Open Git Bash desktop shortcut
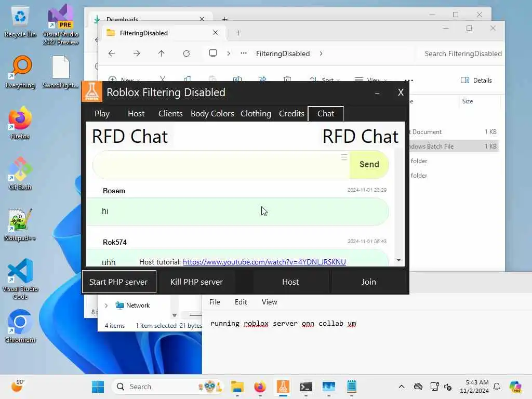This screenshot has height=399, width=532. (x=20, y=174)
